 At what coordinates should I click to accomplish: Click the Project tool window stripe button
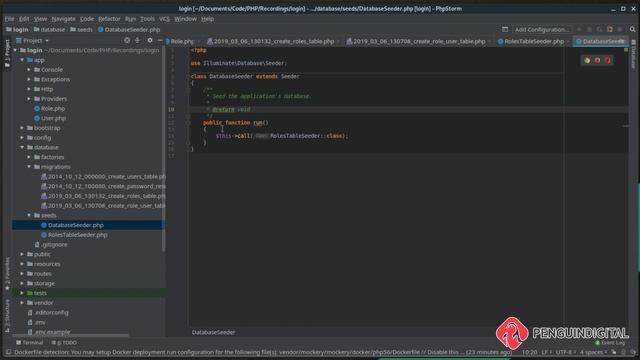pyautogui.click(x=7, y=53)
